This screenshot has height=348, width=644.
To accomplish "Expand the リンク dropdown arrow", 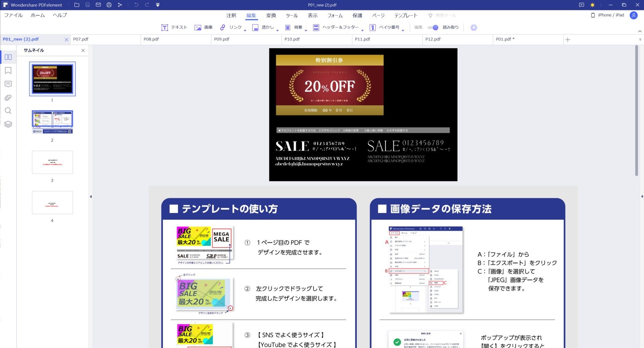I will coord(245,31).
